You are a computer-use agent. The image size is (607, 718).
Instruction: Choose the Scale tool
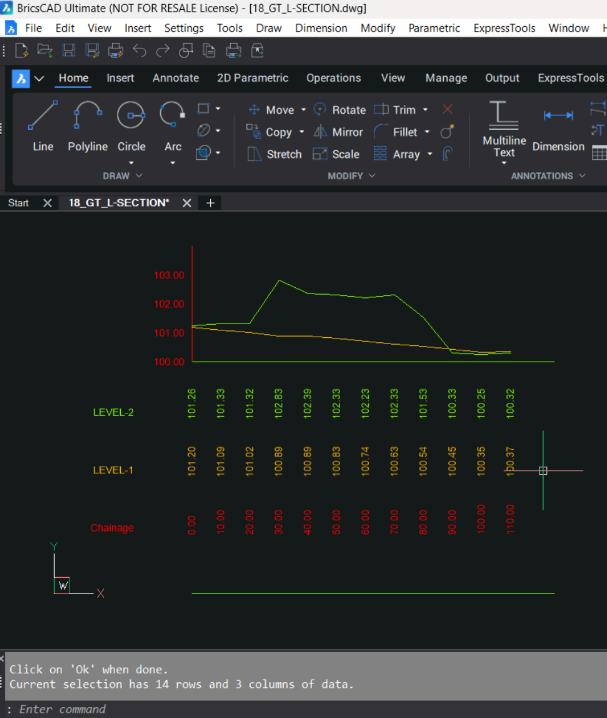click(x=336, y=154)
